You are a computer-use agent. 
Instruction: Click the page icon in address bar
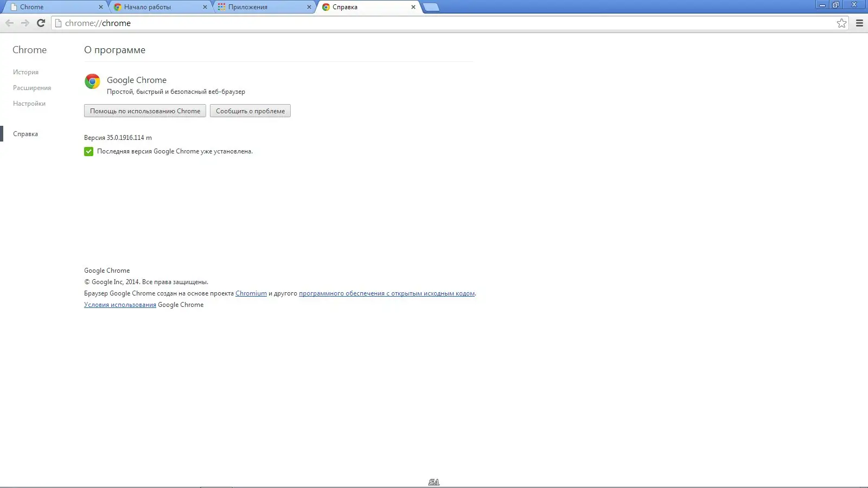click(x=59, y=23)
